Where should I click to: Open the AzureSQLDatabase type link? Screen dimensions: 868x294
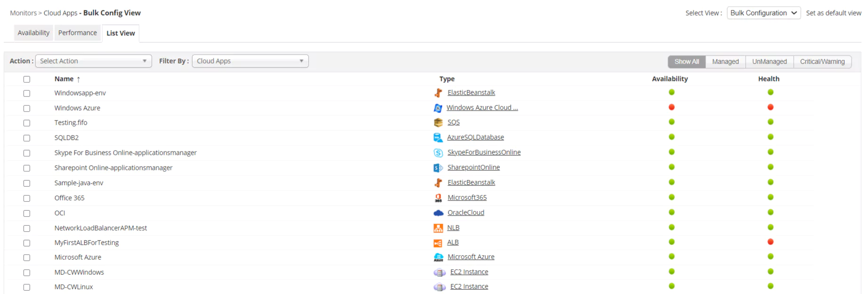[x=475, y=137]
